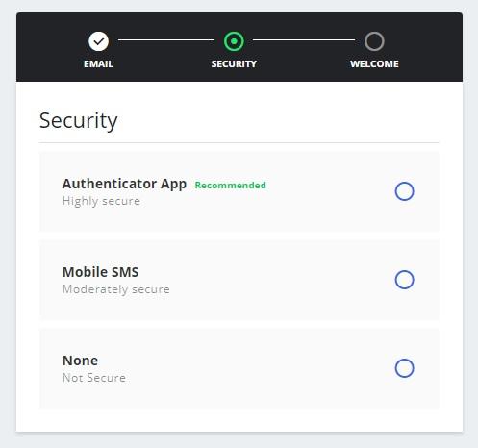
Task: Select the Authenticator App radio button
Action: (404, 191)
